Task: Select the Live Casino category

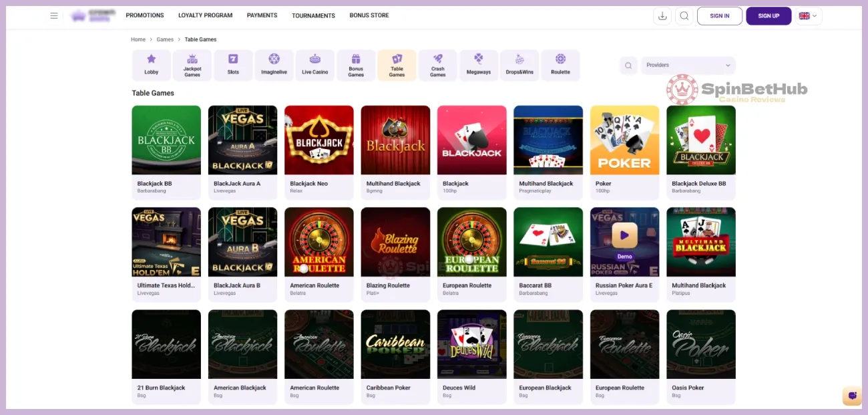Action: (x=315, y=65)
